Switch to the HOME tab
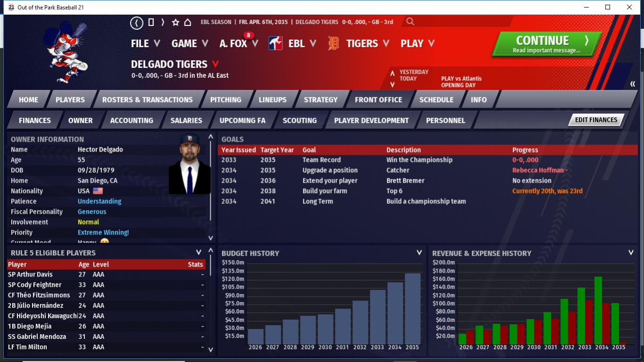Viewport: 644px width, 362px height. click(28, 100)
